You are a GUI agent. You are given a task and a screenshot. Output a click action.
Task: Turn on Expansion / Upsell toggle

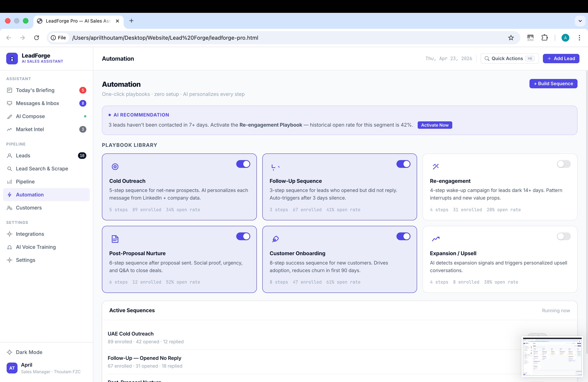pyautogui.click(x=563, y=237)
